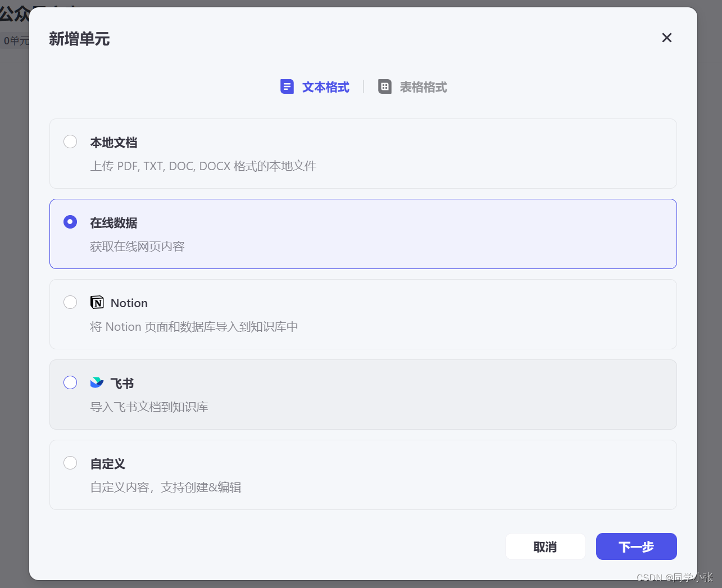Click description 获取在线网页内容
The height and width of the screenshot is (588, 722).
(138, 247)
